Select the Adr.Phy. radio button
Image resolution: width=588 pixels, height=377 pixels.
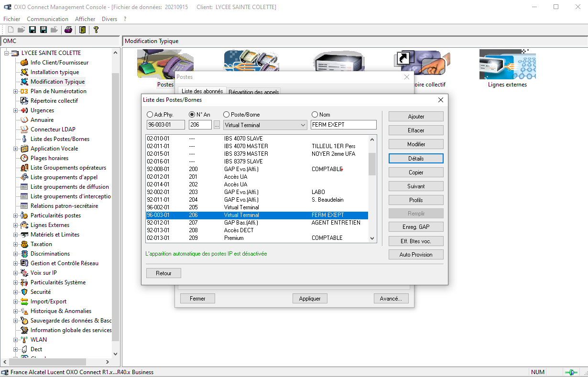pyautogui.click(x=150, y=115)
